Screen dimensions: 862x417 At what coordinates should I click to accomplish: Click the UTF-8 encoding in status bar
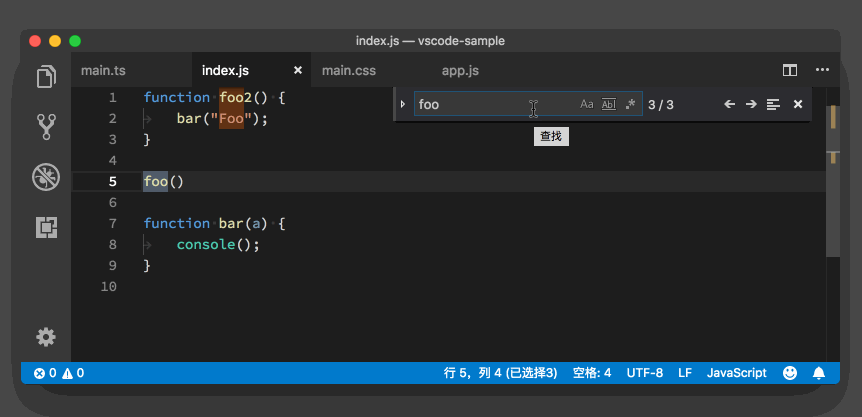point(644,373)
